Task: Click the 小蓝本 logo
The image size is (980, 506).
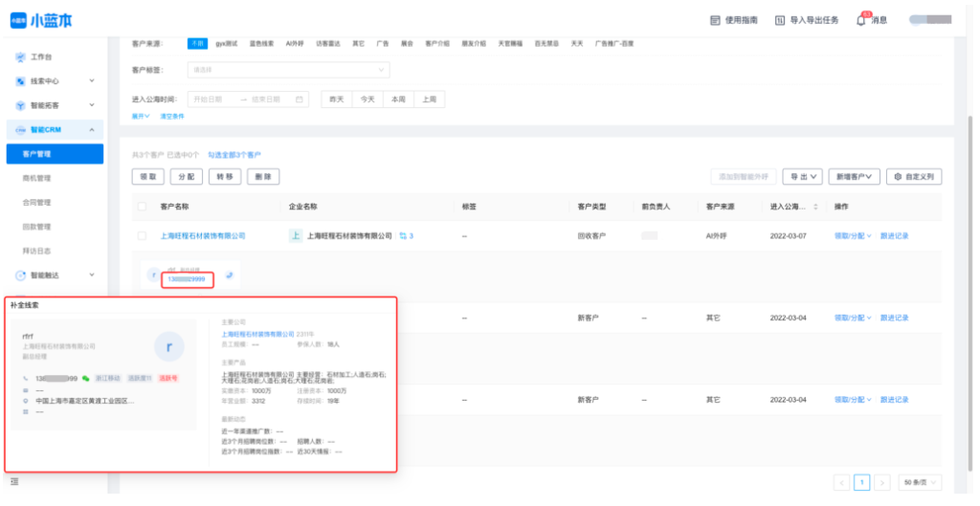Action: 41,19
